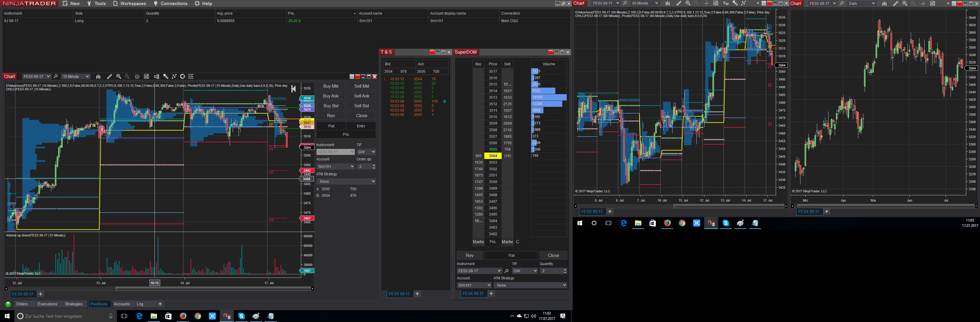980x322 pixels.
Task: Zoom in on the 60 Minute chart
Action: coord(688,3)
